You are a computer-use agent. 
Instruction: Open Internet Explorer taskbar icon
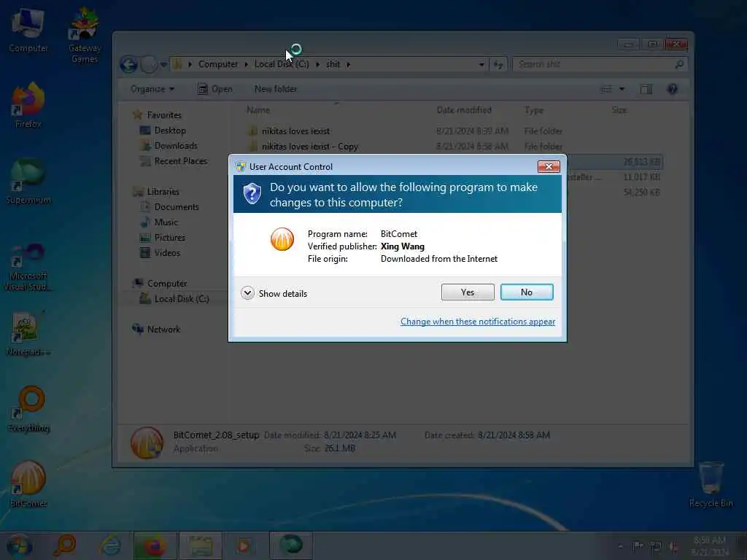[110, 545]
